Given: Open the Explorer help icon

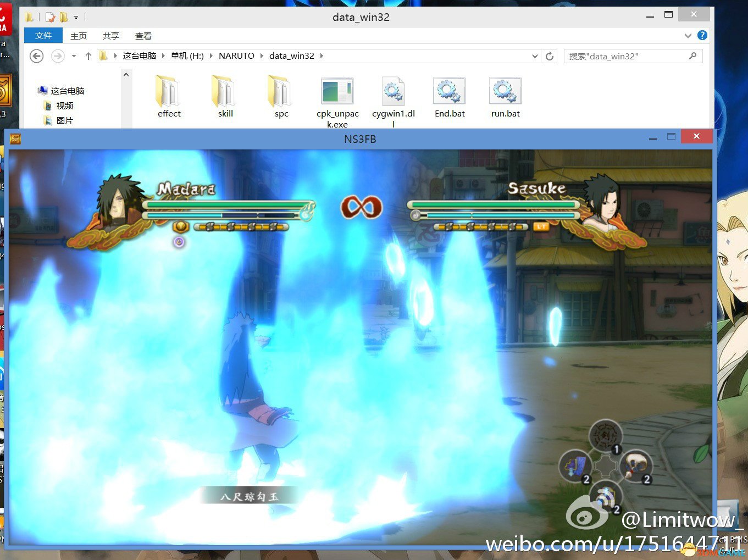Looking at the screenshot, I should coord(702,35).
